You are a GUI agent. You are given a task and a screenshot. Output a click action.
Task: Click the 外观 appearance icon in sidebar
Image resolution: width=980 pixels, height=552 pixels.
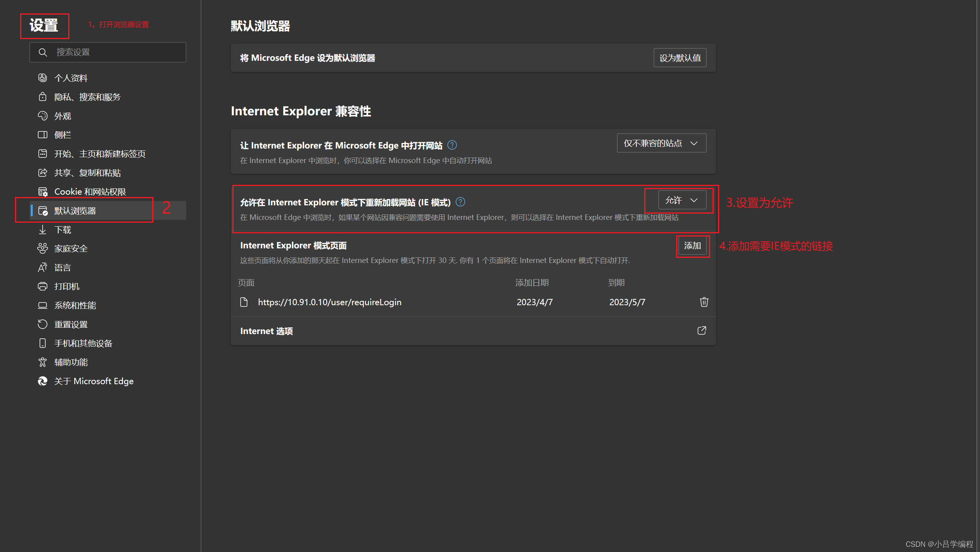click(x=43, y=116)
